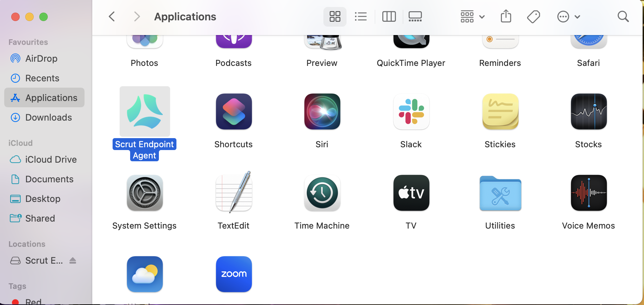Go back with the back arrow
The width and height of the screenshot is (644, 305).
point(112,16)
